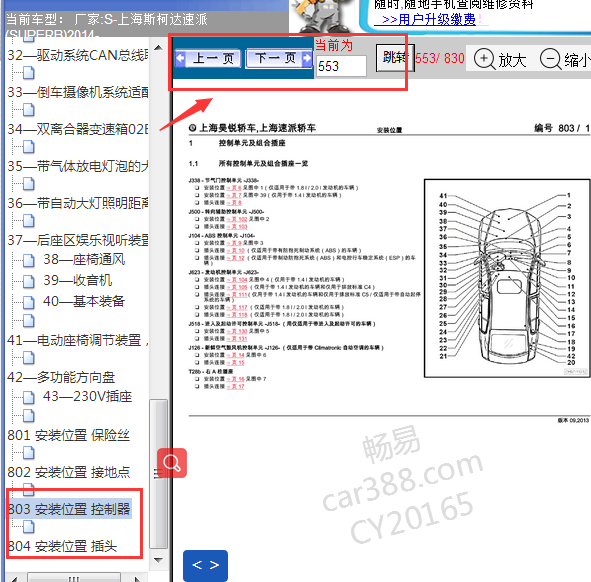Click page icon under 34—双离合器变速箱 entry
The height and width of the screenshot is (582, 591).
[x=29, y=147]
